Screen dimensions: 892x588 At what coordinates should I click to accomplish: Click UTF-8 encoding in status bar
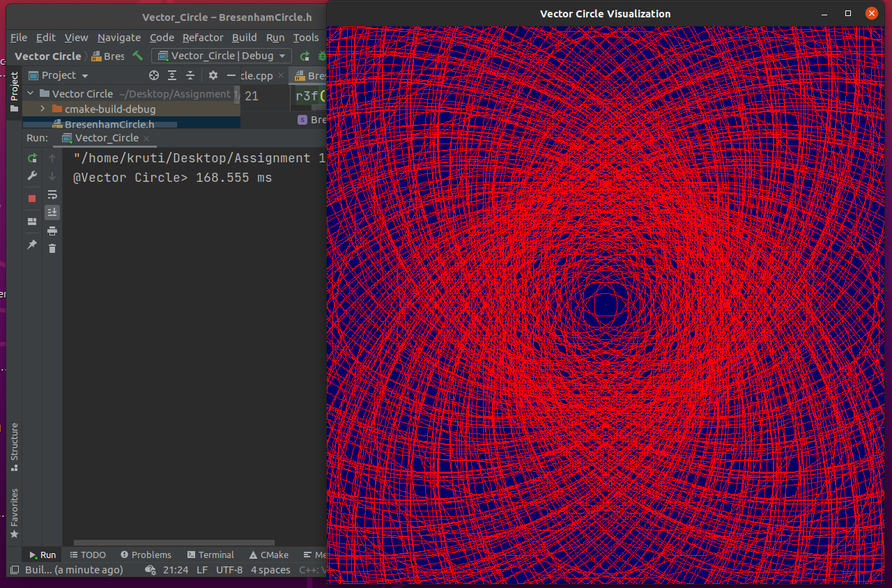point(229,570)
